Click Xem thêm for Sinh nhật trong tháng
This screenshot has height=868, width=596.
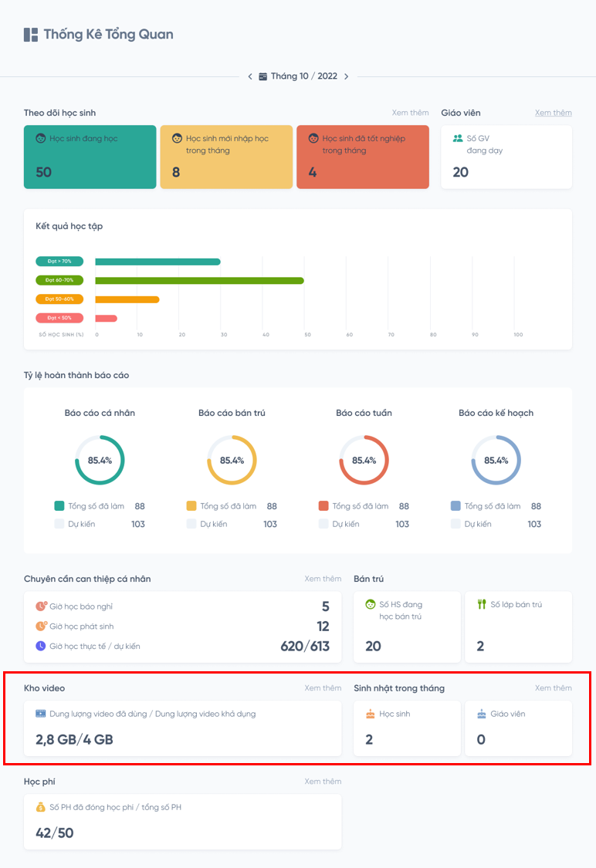pyautogui.click(x=553, y=688)
